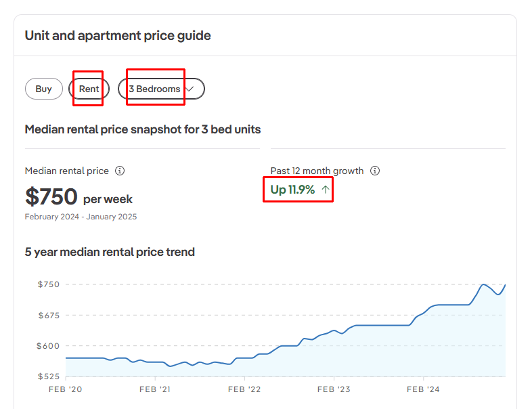Open the 3 Bedrooms dropdown

coord(161,89)
